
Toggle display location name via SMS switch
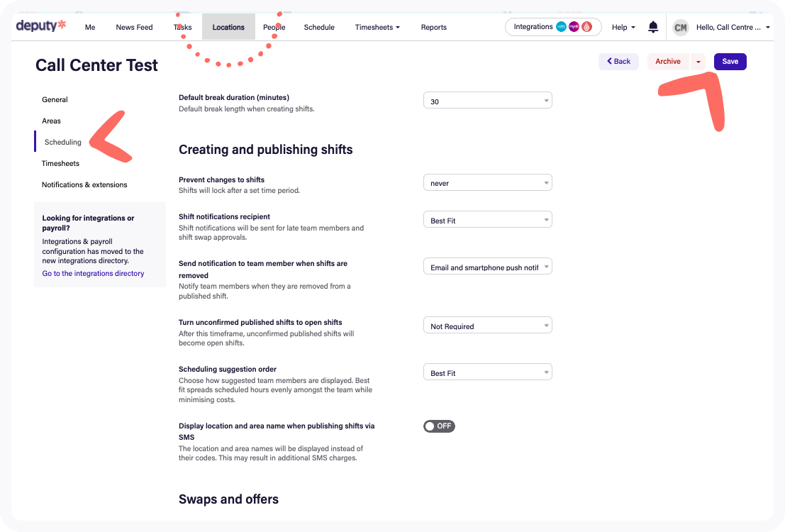[439, 426]
